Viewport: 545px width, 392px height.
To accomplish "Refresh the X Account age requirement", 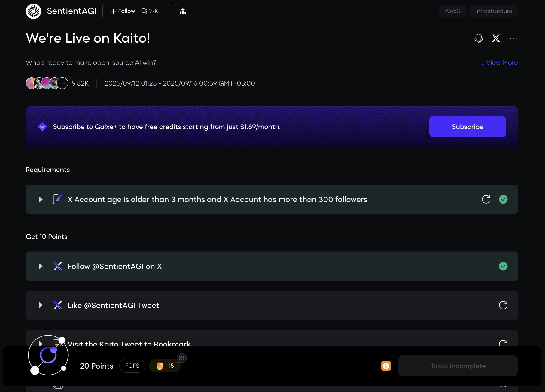I will coord(486,199).
